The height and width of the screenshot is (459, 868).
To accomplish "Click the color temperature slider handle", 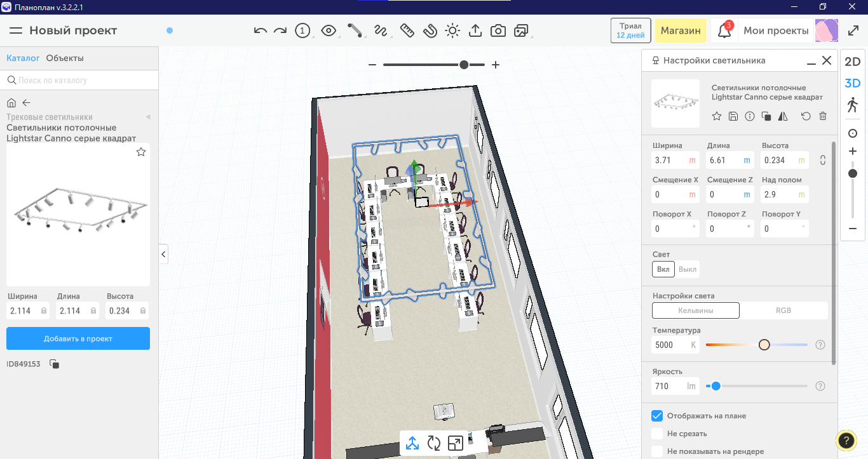I will click(764, 345).
